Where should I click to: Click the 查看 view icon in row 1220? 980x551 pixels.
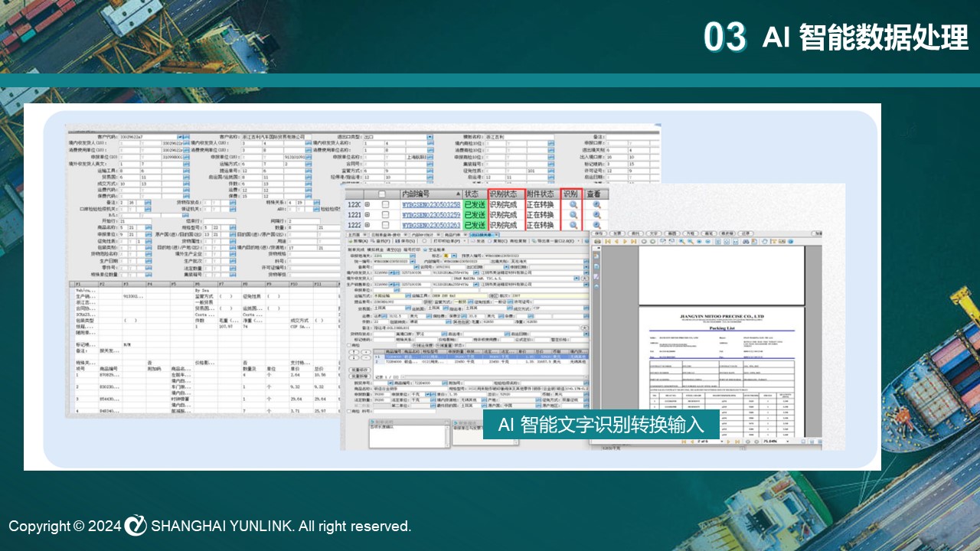(596, 205)
